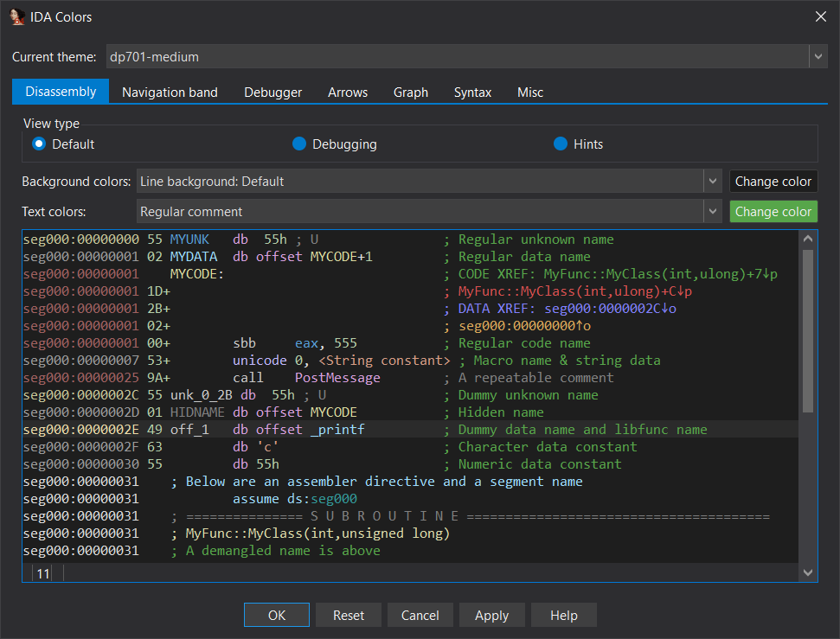The width and height of the screenshot is (840, 639).
Task: Close the IDA Colors dialog
Action: (x=820, y=16)
